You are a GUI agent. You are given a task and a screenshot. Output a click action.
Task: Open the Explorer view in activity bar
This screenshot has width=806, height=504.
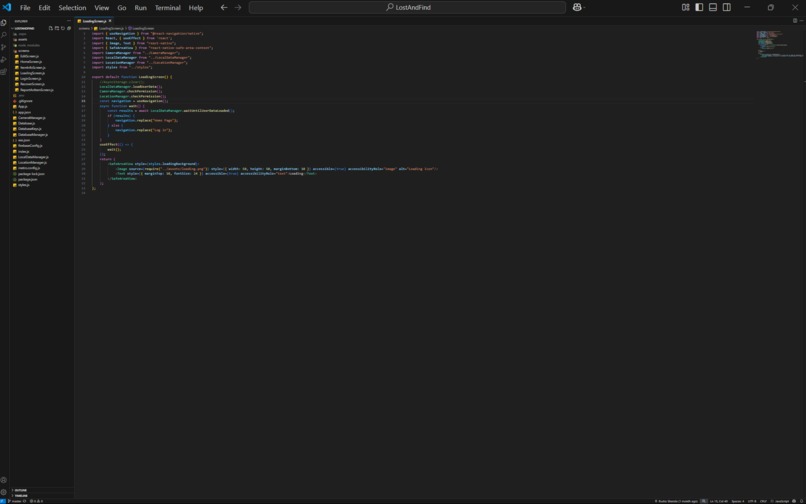tap(4, 23)
